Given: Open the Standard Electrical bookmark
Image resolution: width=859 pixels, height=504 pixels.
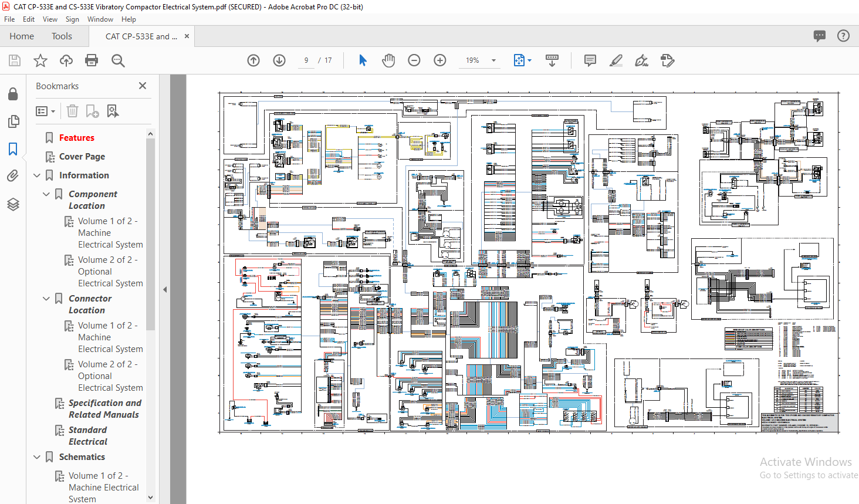Looking at the screenshot, I should pyautogui.click(x=88, y=436).
